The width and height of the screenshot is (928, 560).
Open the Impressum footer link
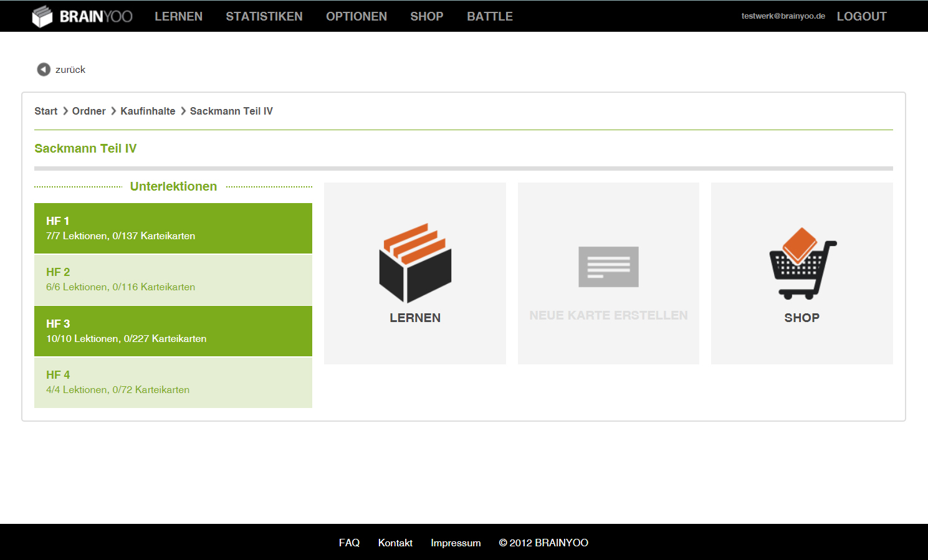coord(456,543)
